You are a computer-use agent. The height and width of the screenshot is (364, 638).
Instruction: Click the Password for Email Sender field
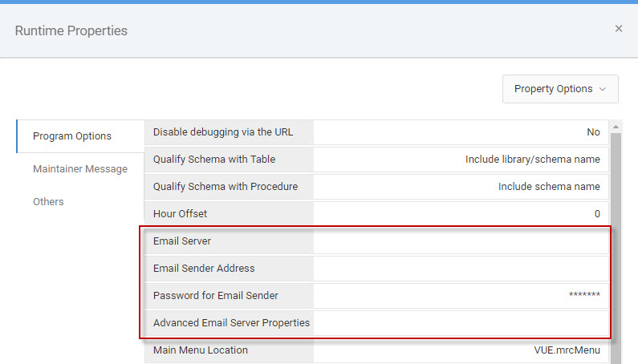[461, 296]
